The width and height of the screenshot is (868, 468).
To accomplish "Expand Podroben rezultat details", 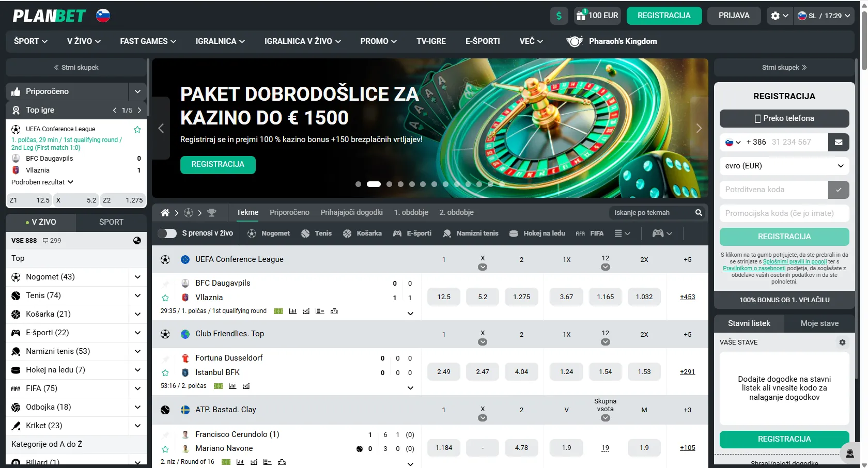I will [x=42, y=182].
